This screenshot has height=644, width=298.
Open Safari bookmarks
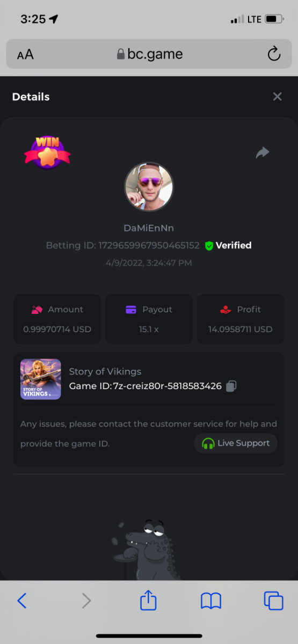[x=211, y=601]
